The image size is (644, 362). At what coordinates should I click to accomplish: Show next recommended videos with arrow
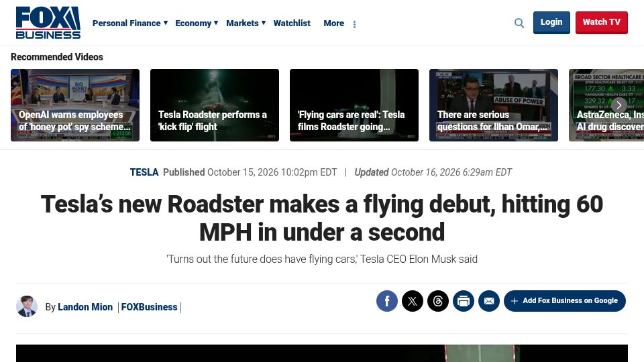(619, 105)
